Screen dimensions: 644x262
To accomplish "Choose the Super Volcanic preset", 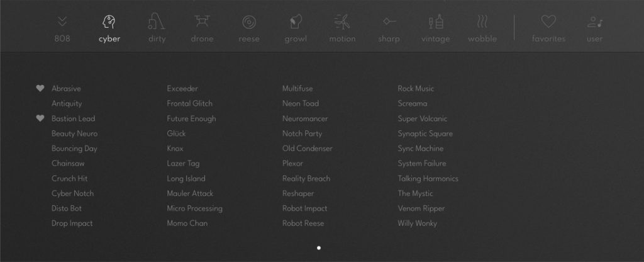I will click(x=422, y=118).
